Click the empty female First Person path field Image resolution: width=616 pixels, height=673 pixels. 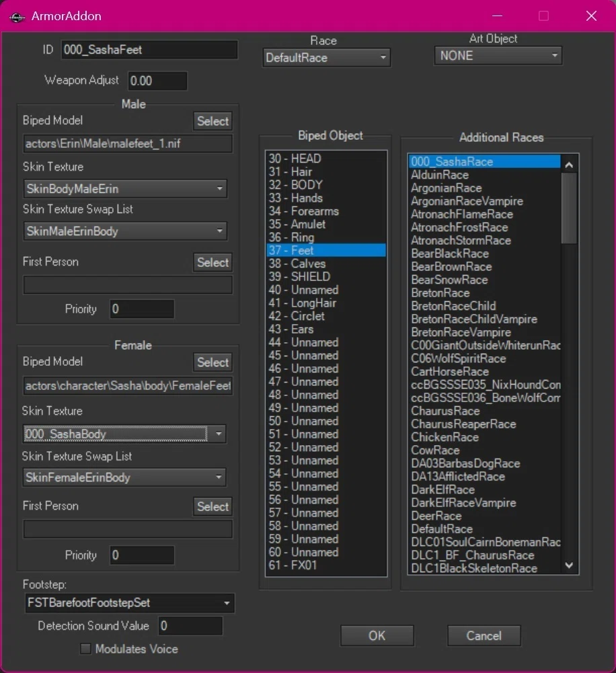[128, 529]
